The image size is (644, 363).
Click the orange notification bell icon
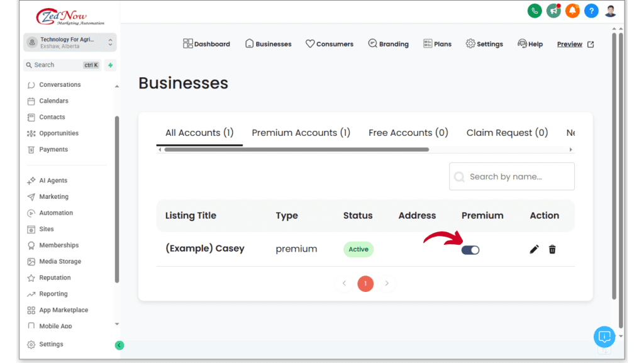(572, 11)
